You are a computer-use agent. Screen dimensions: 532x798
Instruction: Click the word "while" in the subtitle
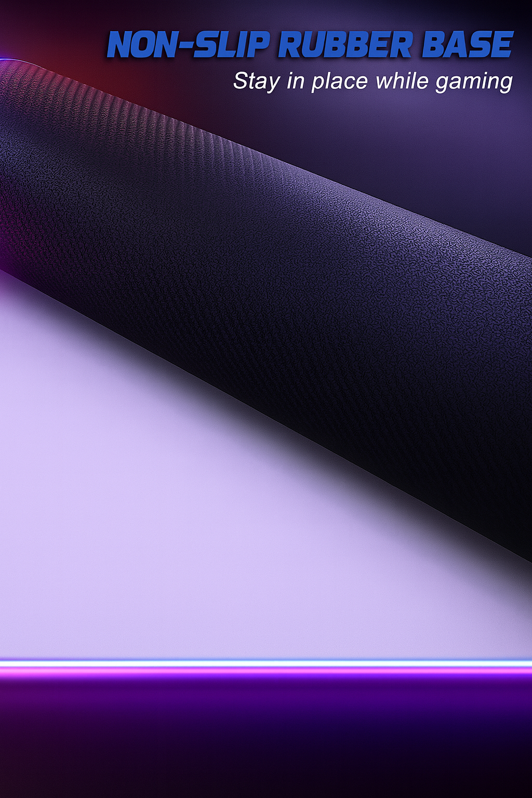(402, 81)
